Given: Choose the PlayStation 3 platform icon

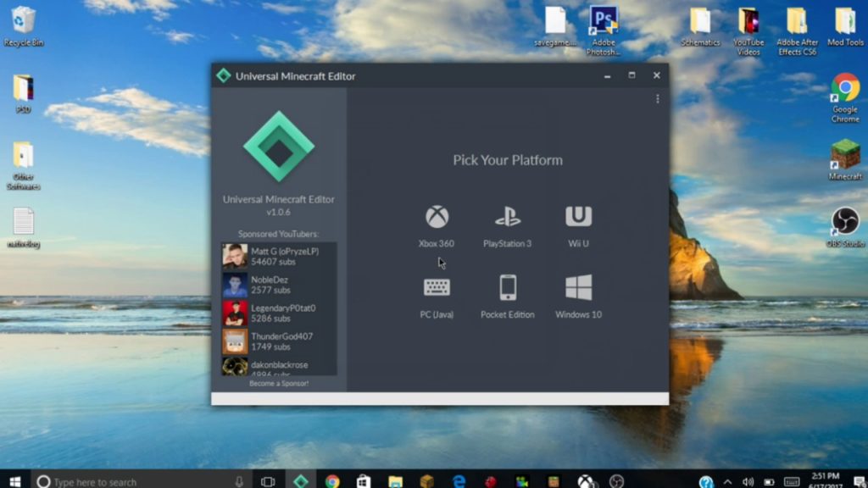Looking at the screenshot, I should (x=508, y=217).
